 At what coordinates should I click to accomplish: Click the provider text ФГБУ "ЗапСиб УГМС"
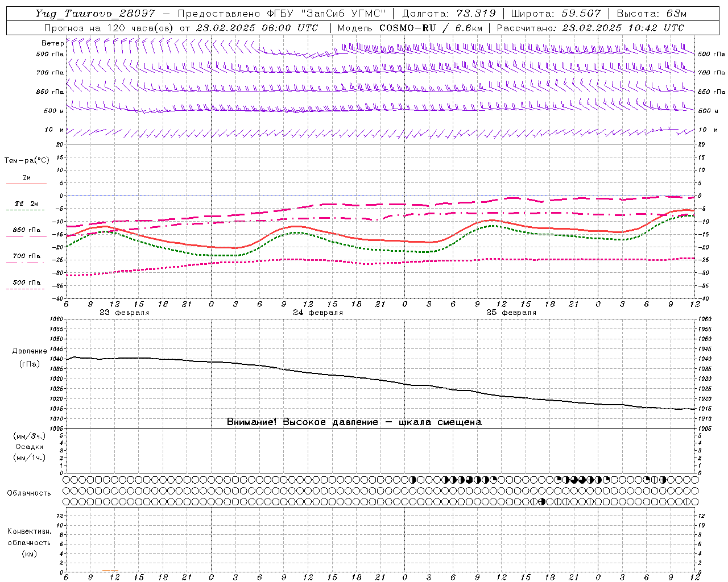(x=327, y=14)
